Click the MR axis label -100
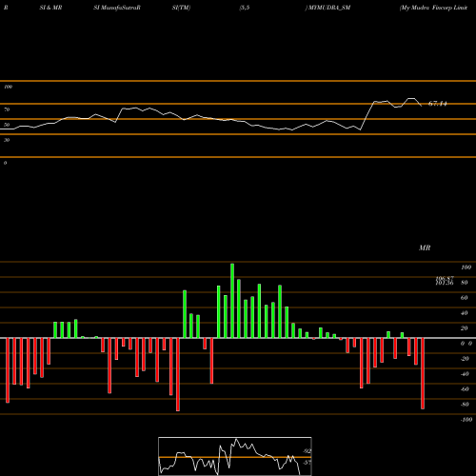The height and width of the screenshot is (476, 476). [x=466, y=420]
